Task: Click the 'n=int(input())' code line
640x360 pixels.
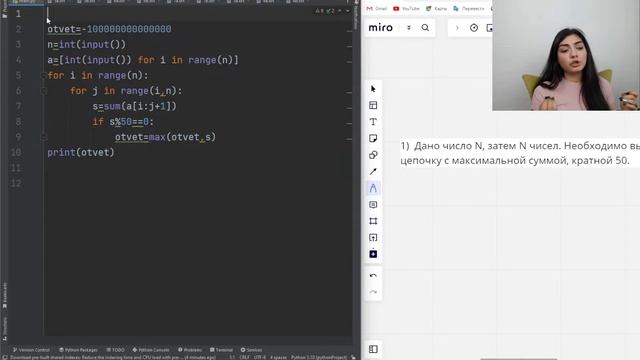Action: point(87,44)
